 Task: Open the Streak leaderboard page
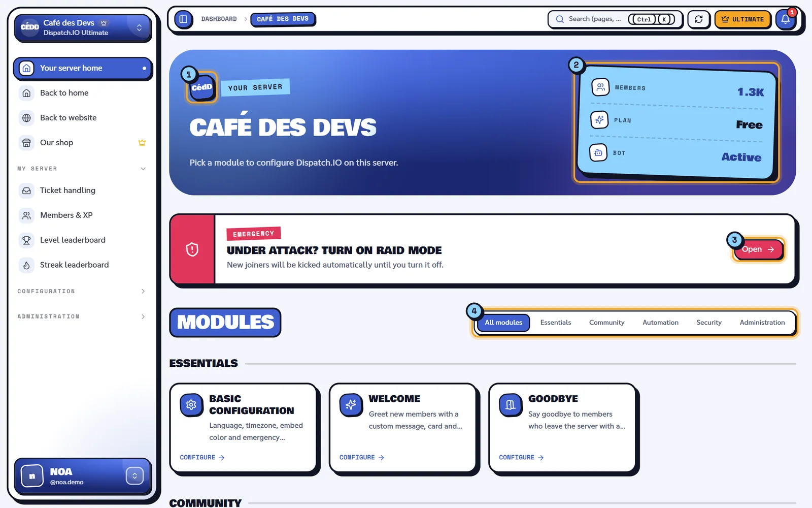(x=83, y=265)
